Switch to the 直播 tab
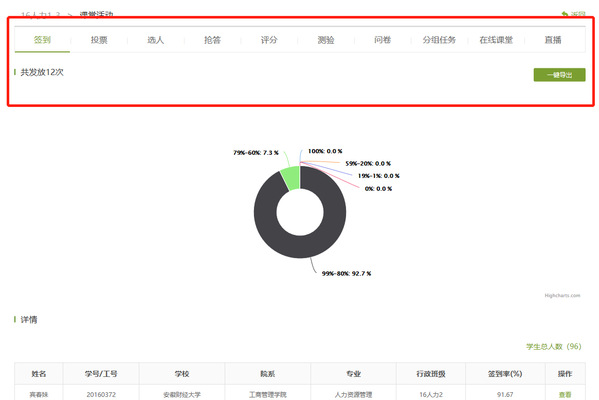The image size is (599, 400). coord(553,40)
